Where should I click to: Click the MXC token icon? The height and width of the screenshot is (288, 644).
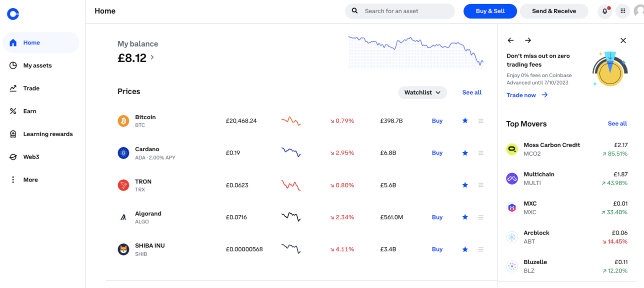pyautogui.click(x=512, y=208)
